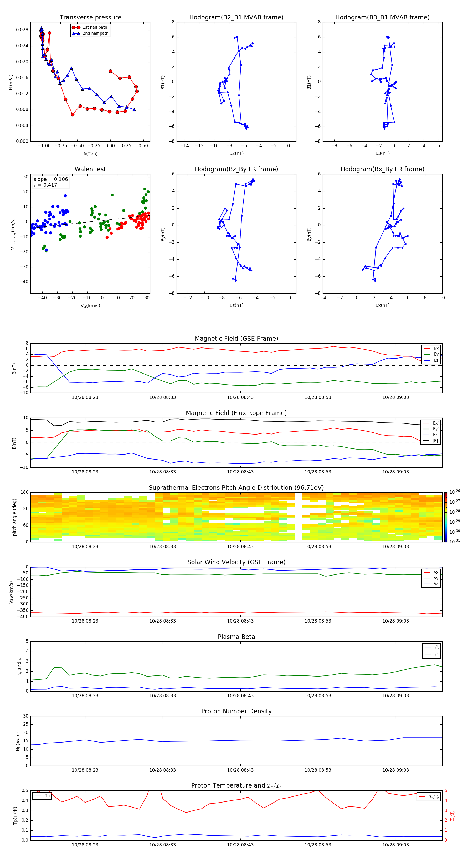Click the Te/Tp legend entry

(x=429, y=797)
